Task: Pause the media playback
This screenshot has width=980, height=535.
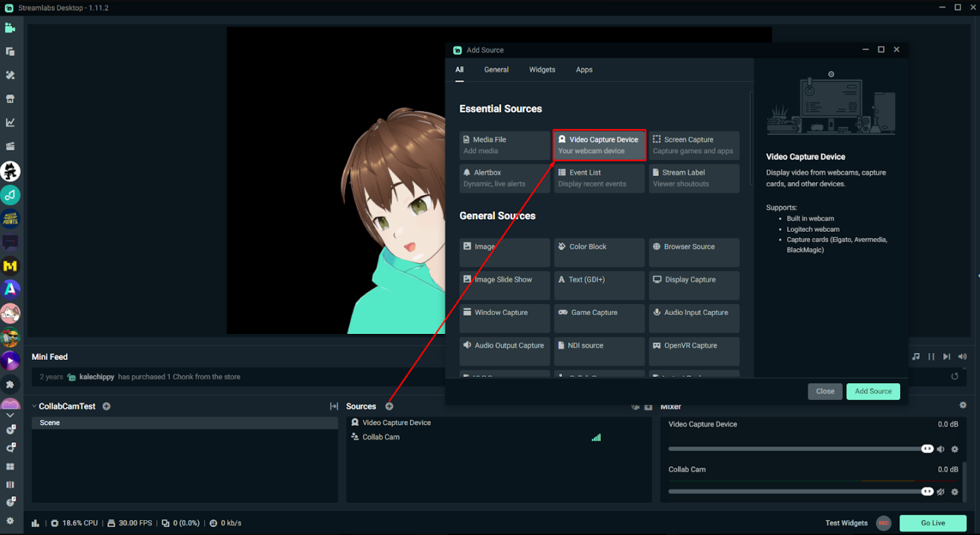Action: point(932,356)
